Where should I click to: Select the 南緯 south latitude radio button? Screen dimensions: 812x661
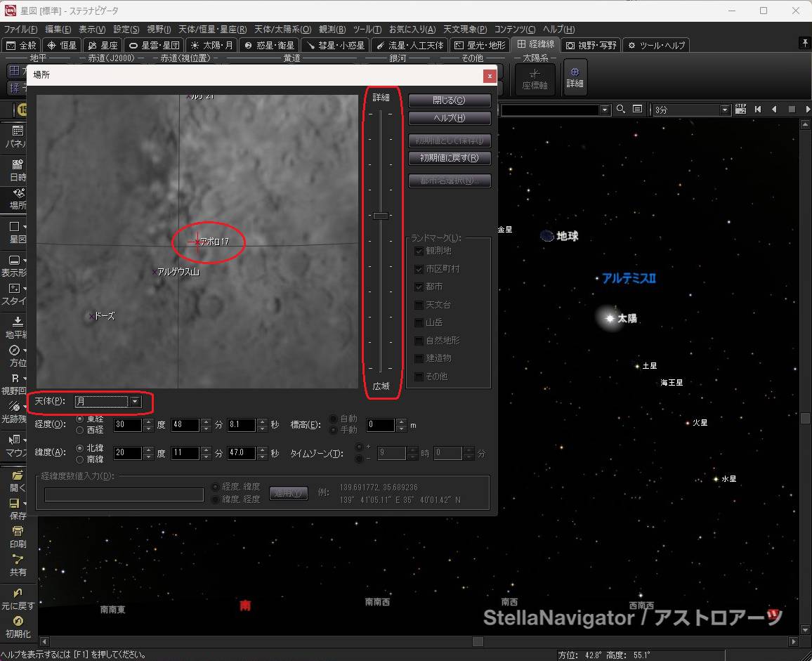click(x=80, y=459)
